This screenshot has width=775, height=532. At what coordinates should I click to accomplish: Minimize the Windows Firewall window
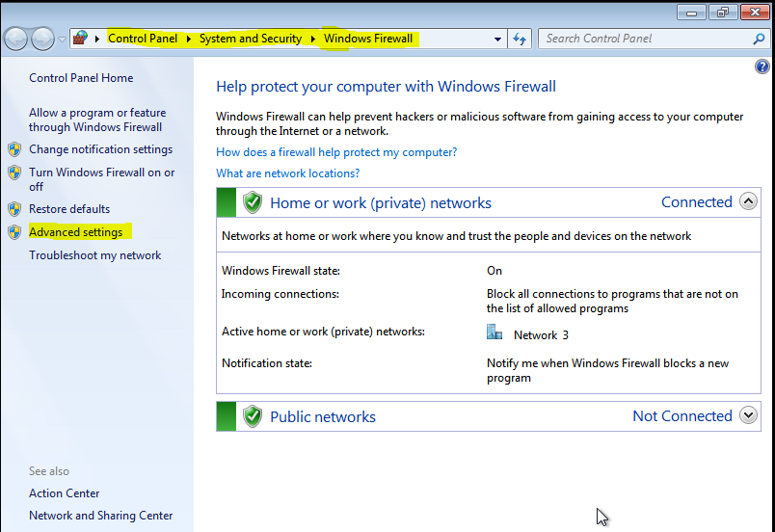691,13
